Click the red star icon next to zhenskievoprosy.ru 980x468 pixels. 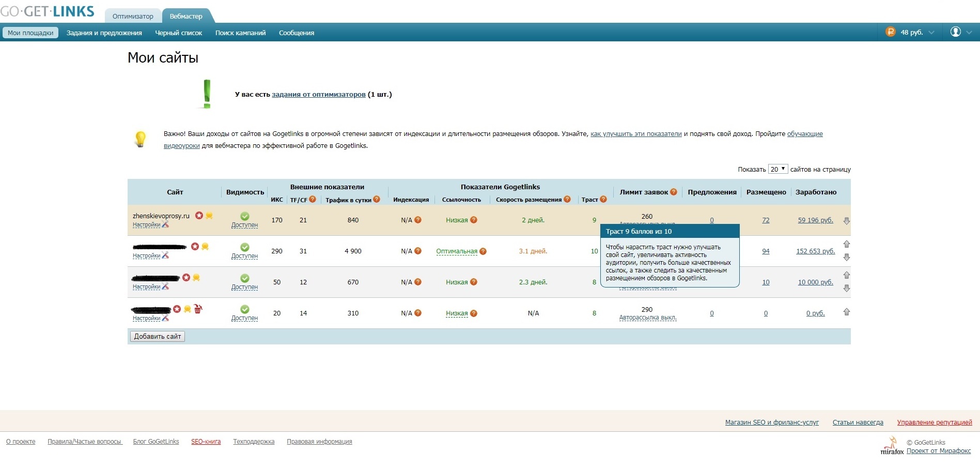coord(199,216)
